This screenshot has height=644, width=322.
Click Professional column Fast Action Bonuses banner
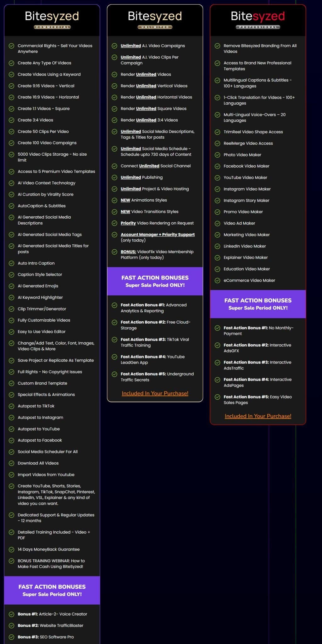(x=258, y=304)
